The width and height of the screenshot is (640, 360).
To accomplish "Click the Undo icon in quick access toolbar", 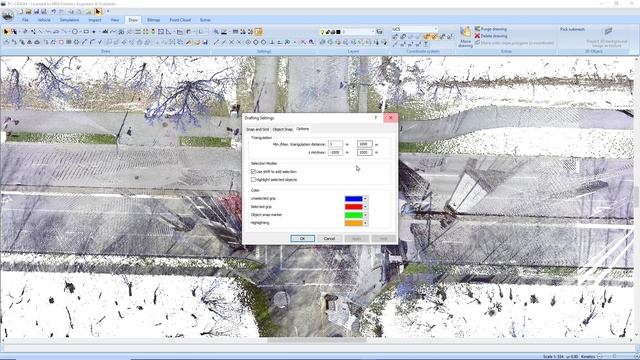I will (x=53, y=12).
